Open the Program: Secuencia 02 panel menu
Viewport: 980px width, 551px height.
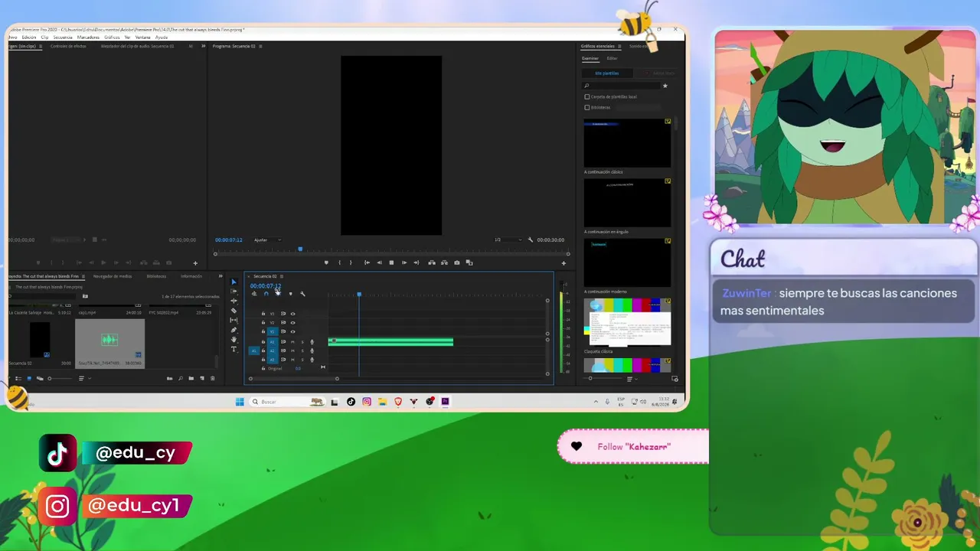[x=261, y=46]
